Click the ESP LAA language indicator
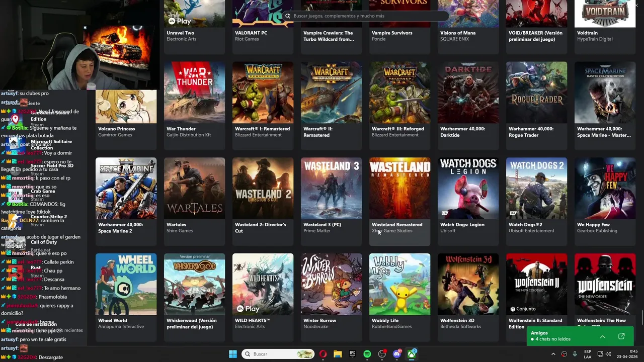 (588, 354)
